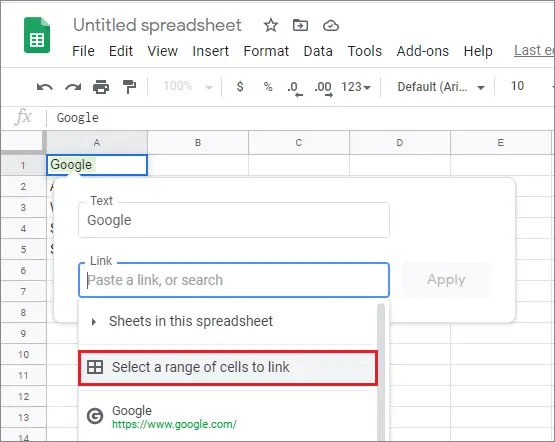
Task: Click the redo arrow icon
Action: (73, 87)
